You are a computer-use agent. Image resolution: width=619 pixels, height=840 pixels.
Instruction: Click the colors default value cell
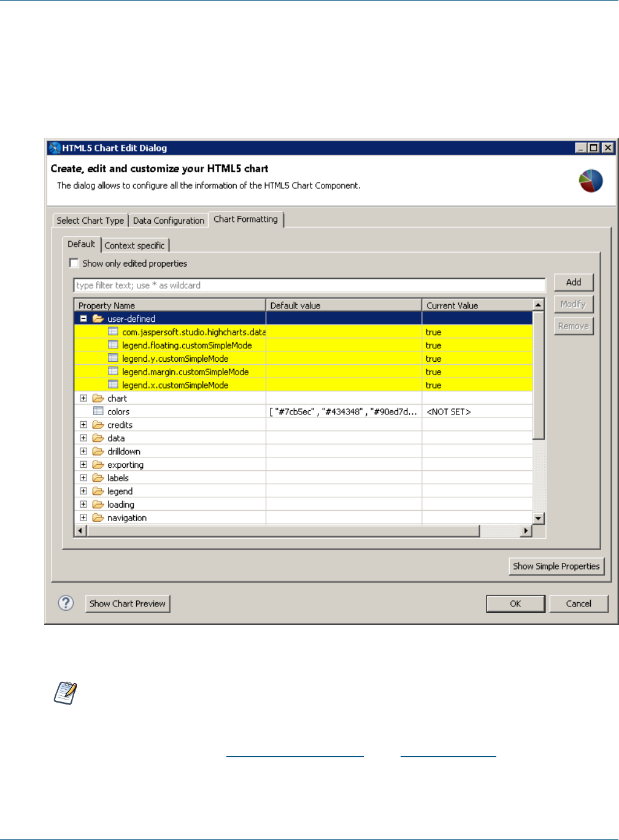[x=344, y=412]
